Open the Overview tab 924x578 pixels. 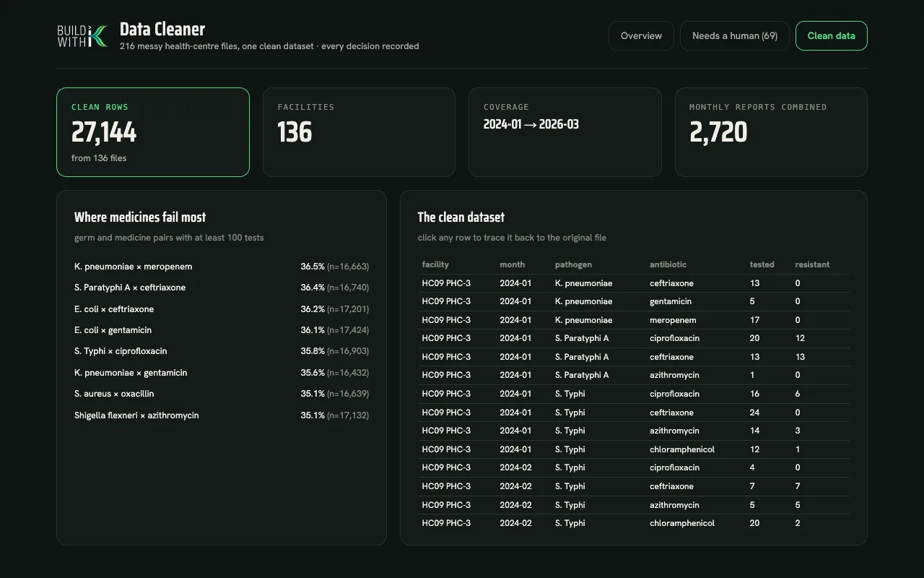pyautogui.click(x=641, y=36)
